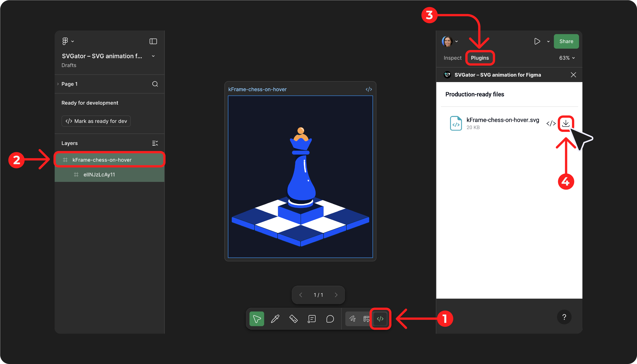Collapse all layers icon
This screenshot has height=364, width=637.
(155, 143)
